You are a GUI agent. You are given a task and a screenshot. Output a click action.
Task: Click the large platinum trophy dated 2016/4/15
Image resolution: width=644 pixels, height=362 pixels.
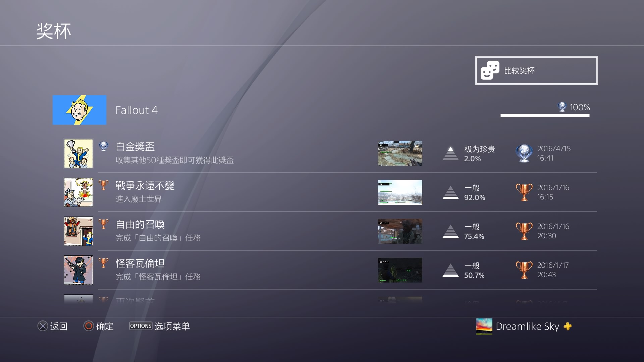pyautogui.click(x=524, y=154)
